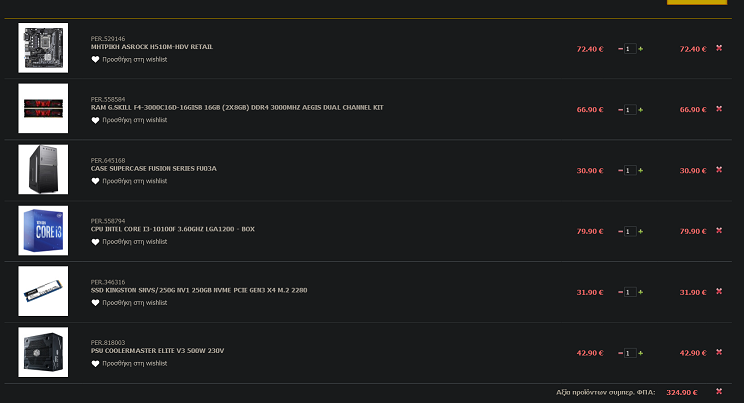Increase quantity of Coolermaster PSU
The image size is (744, 403).
coord(641,353)
